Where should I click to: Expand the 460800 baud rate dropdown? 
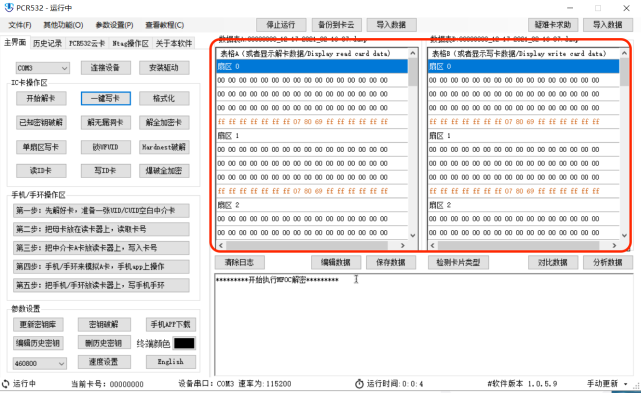click(x=61, y=363)
